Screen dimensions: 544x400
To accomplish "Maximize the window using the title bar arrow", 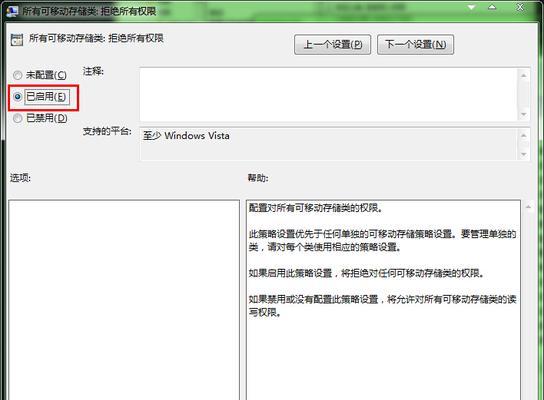I will tap(492, 7).
